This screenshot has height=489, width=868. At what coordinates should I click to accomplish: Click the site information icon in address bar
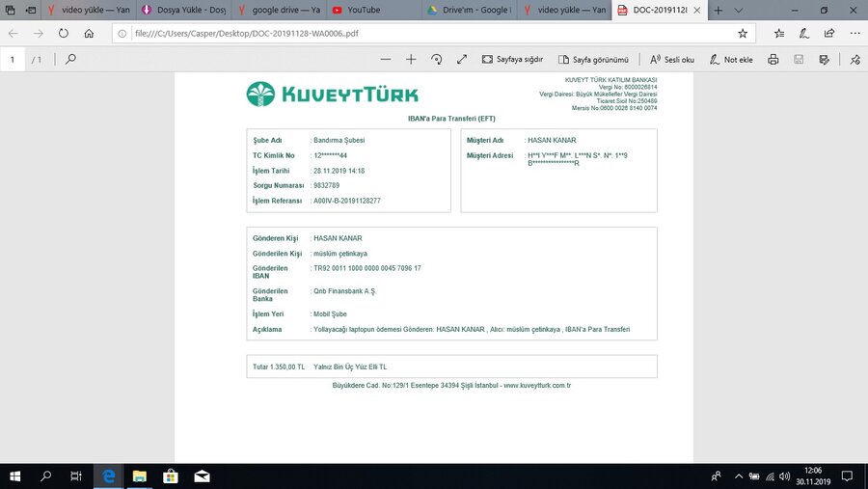pos(122,33)
